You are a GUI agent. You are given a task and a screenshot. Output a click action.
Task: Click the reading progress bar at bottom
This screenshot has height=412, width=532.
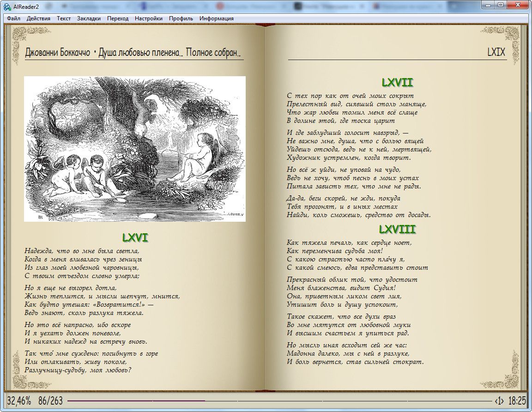click(279, 401)
